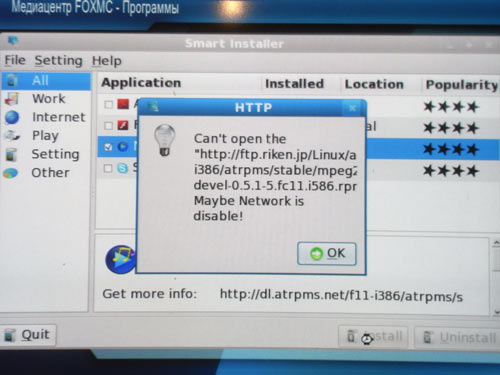
Task: Click the Uninstall button
Action: point(457,337)
